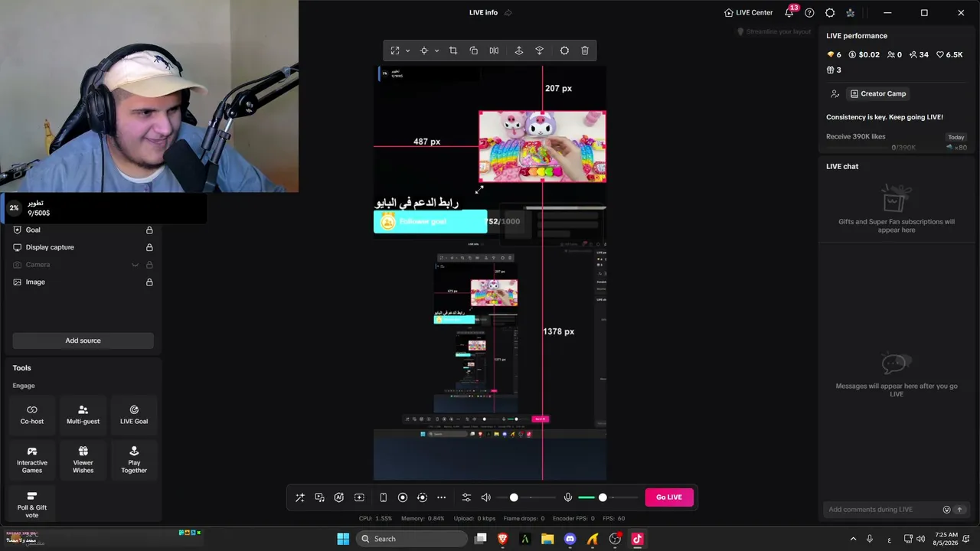Click the Go LIVE button
Image resolution: width=980 pixels, height=551 pixels.
point(669,497)
